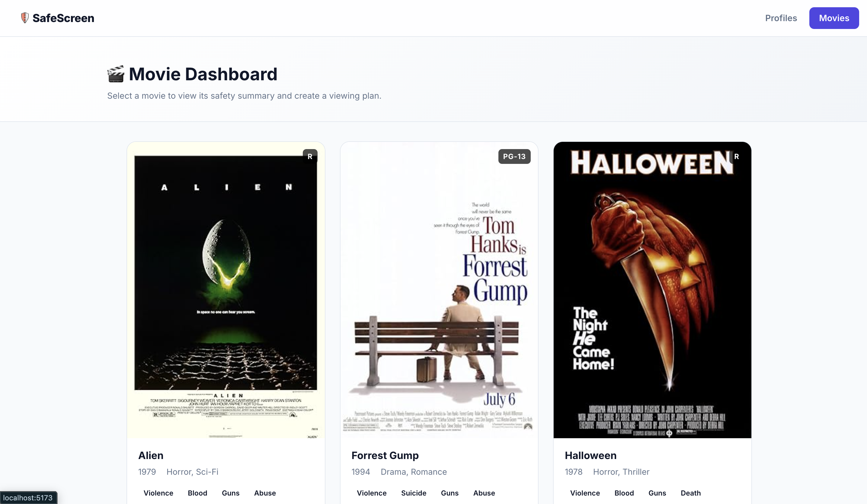Open the Halloween movie poster

(652, 290)
